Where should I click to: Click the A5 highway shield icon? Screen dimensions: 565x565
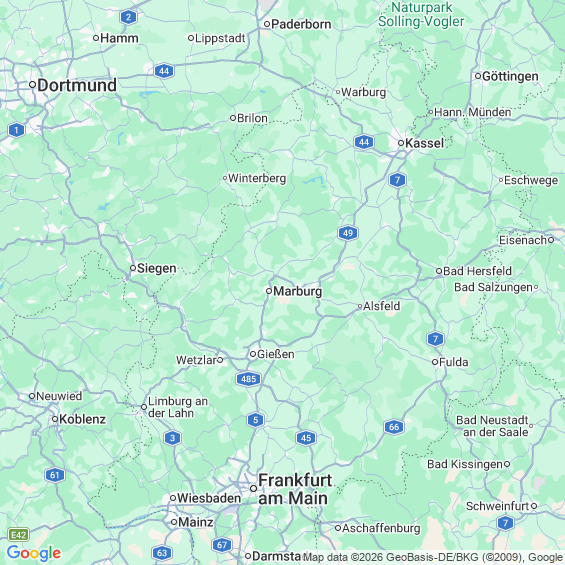click(255, 420)
